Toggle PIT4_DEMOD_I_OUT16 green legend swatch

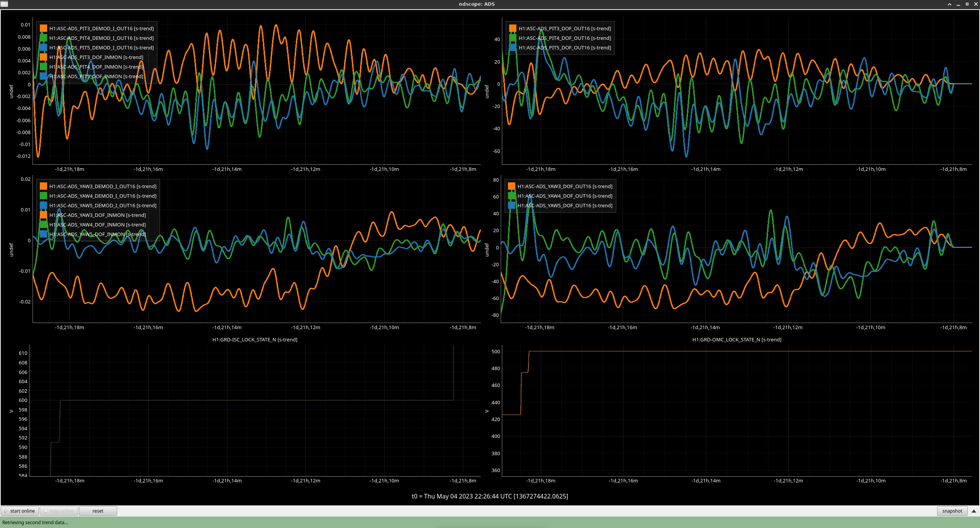pyautogui.click(x=43, y=38)
